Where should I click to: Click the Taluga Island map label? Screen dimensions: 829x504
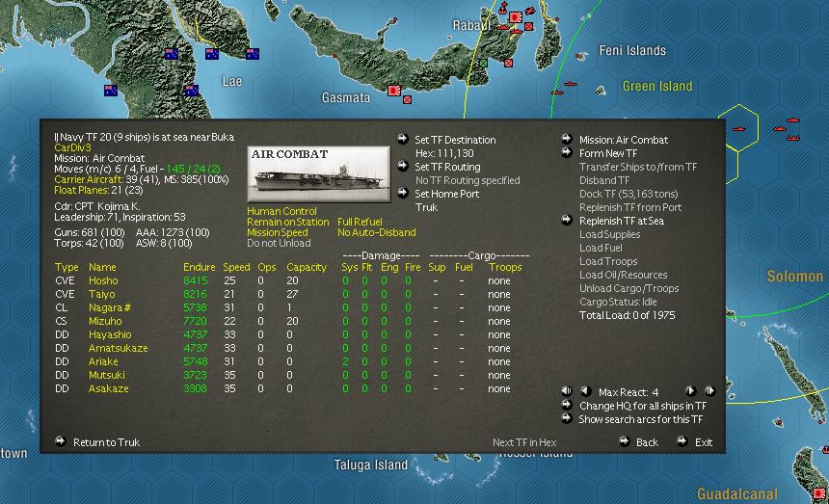(x=370, y=464)
